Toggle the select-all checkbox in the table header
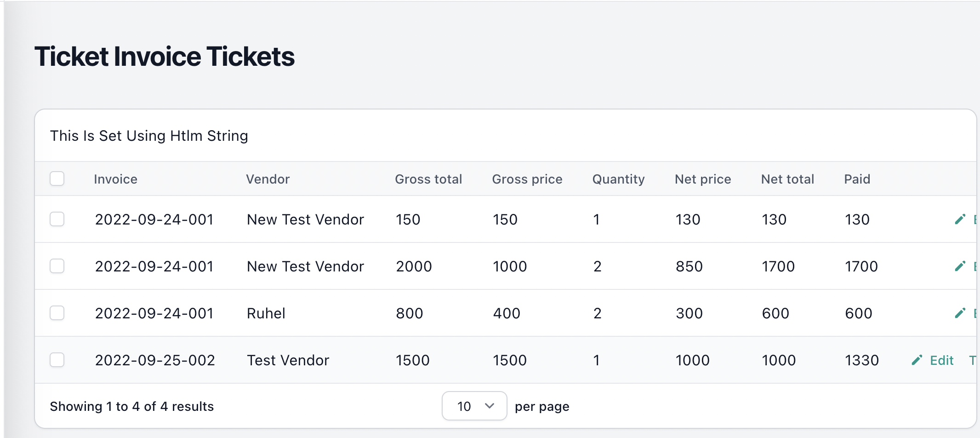 click(57, 179)
